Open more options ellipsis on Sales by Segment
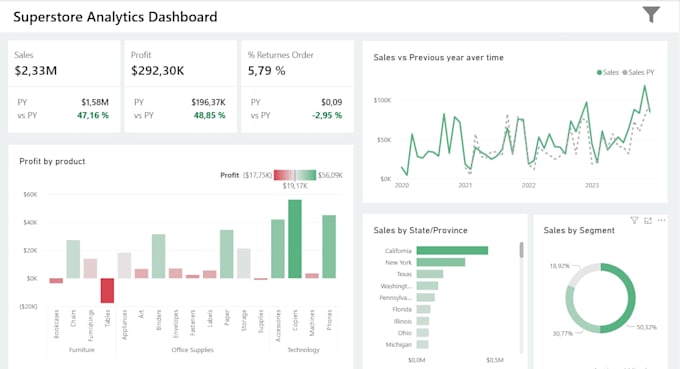The image size is (680, 369). (661, 221)
